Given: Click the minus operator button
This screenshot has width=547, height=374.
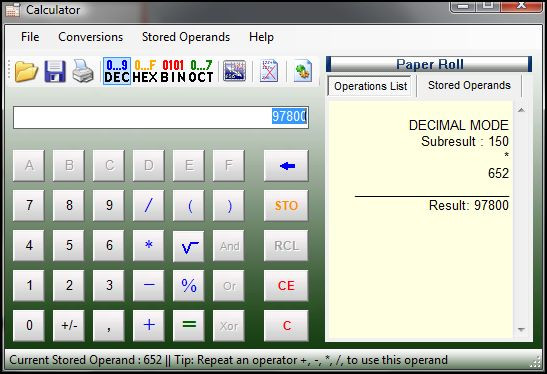Looking at the screenshot, I should (148, 286).
